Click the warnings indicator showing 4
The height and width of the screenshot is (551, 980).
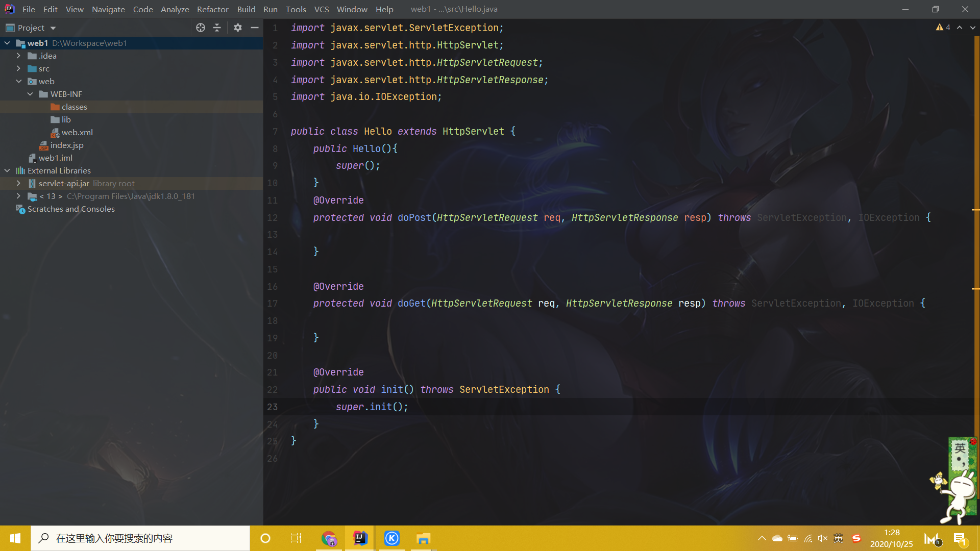943,28
